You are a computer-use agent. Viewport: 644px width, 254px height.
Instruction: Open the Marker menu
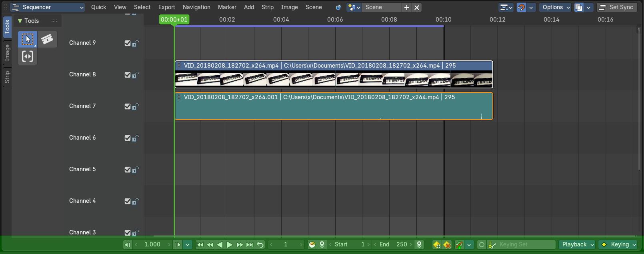[x=227, y=7]
